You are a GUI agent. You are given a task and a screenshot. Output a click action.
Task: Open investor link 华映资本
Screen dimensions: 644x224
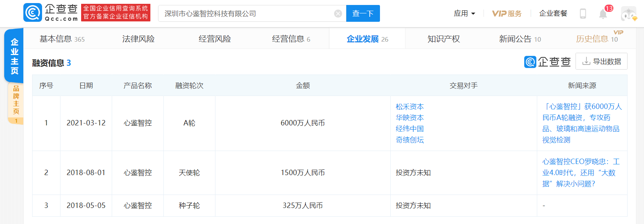(x=410, y=118)
